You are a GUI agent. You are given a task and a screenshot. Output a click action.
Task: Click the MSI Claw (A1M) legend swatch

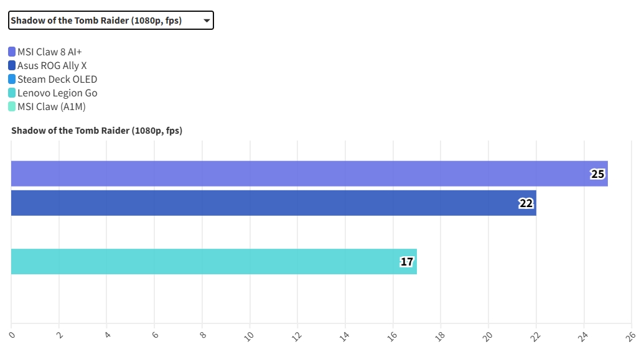(x=12, y=106)
